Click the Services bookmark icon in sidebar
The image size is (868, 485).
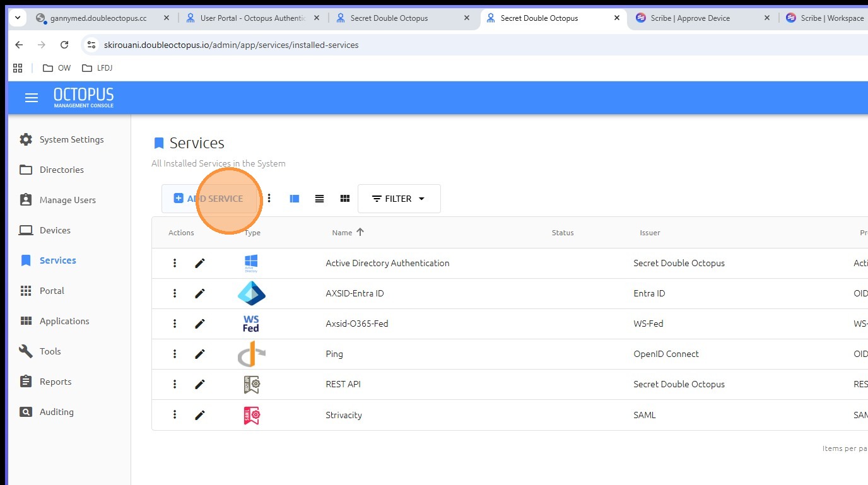pos(26,260)
